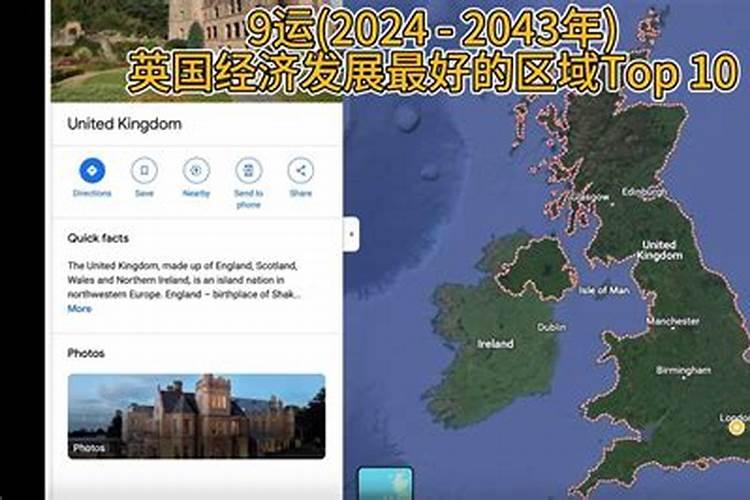Switch map layers thumbnail

386,483
